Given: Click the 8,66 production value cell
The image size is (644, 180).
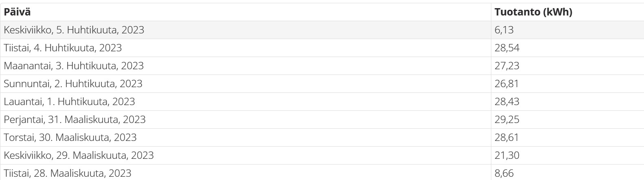Looking at the screenshot, I should pyautogui.click(x=567, y=172).
